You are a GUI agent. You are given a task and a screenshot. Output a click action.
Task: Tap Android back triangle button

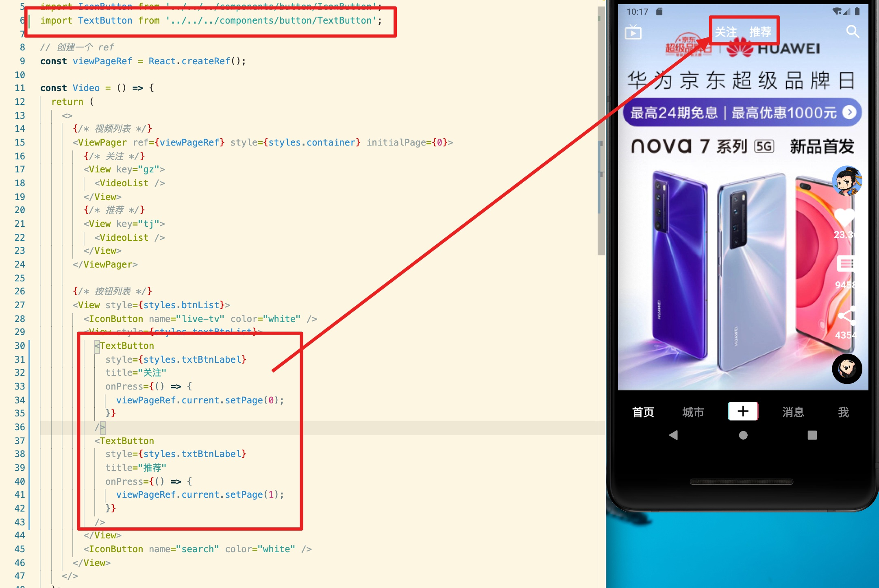point(673,435)
